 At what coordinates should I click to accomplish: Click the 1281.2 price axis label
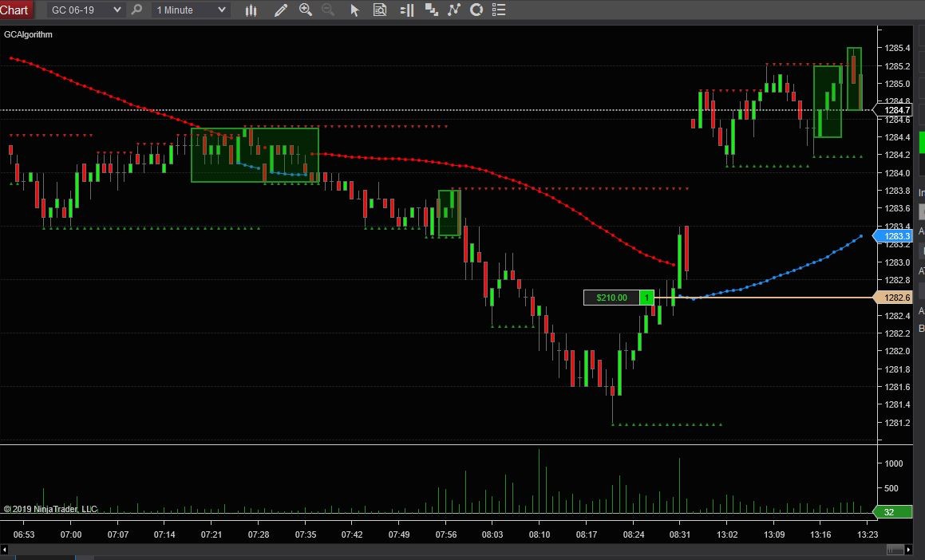pos(897,423)
